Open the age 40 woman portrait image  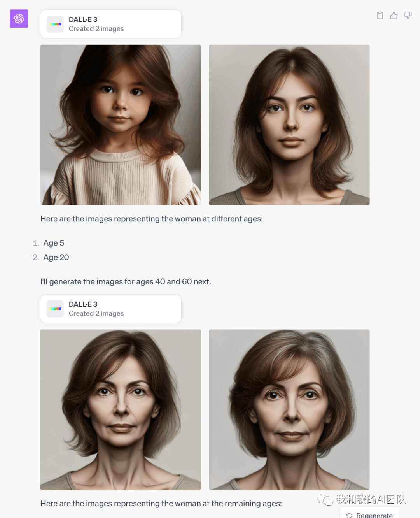tap(121, 410)
